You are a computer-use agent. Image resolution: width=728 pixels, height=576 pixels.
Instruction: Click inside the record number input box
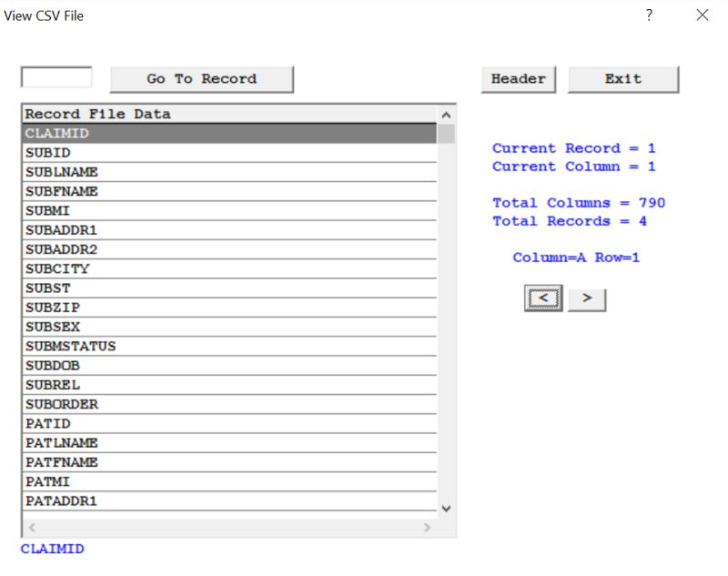point(56,76)
